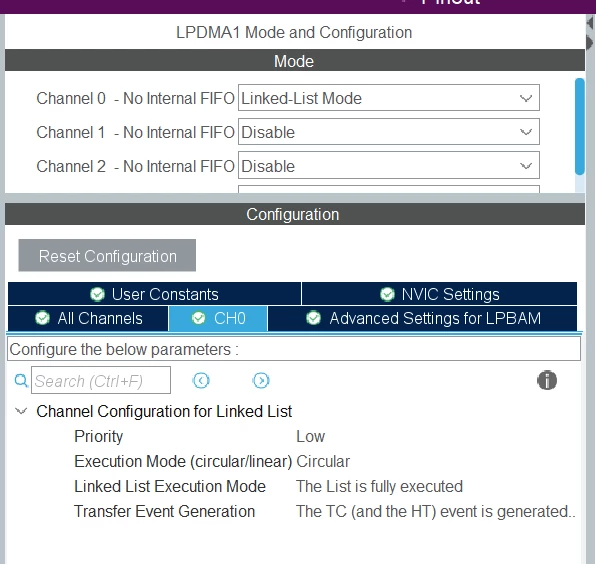Click the Reset Configuration button
This screenshot has height=564, width=596.
tap(107, 255)
